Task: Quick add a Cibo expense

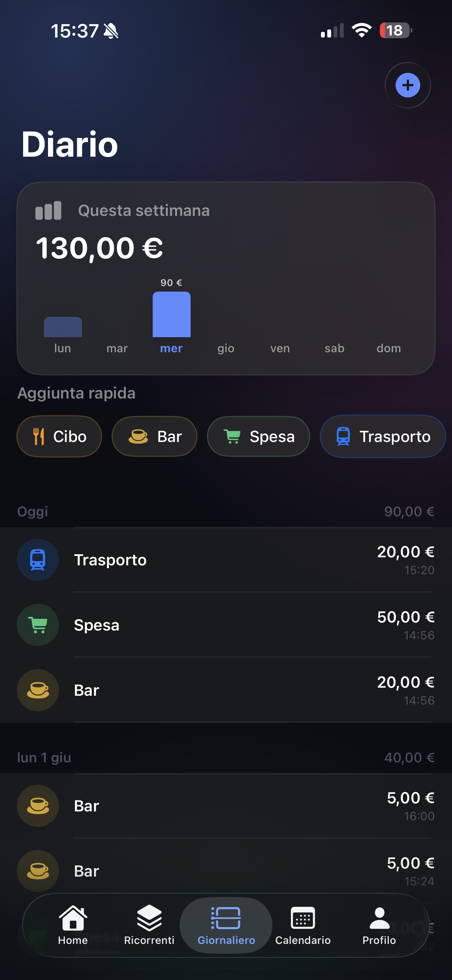Action: (59, 436)
